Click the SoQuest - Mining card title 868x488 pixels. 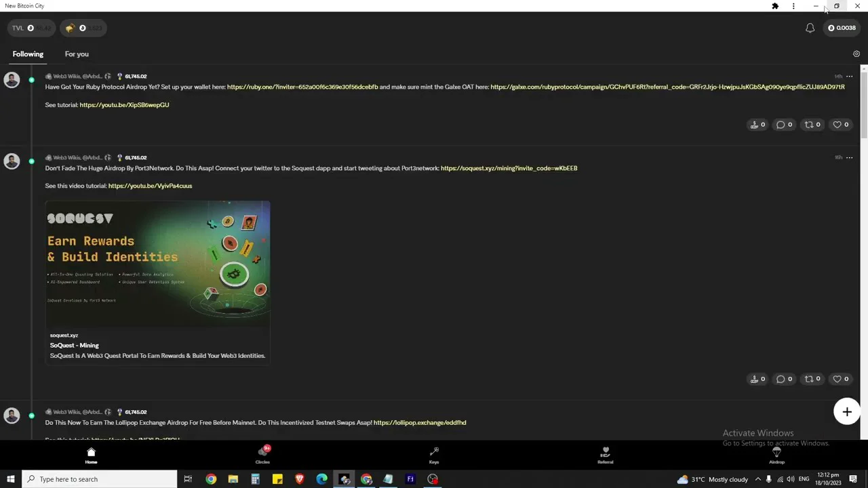pos(74,346)
